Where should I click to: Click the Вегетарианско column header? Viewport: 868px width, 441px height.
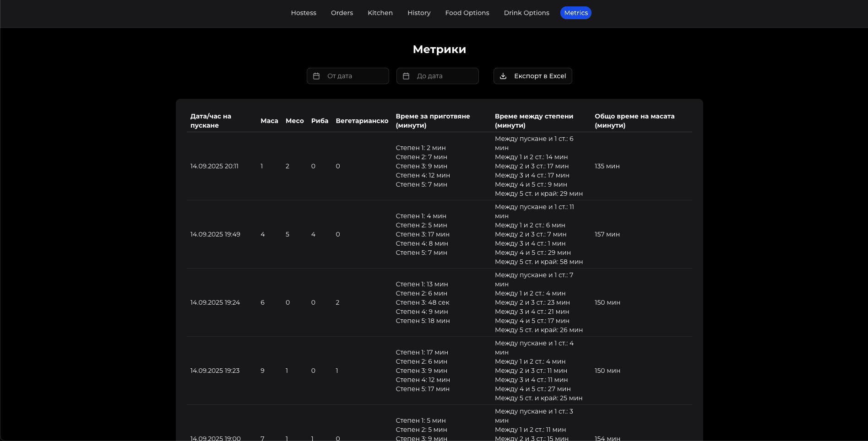pos(362,121)
